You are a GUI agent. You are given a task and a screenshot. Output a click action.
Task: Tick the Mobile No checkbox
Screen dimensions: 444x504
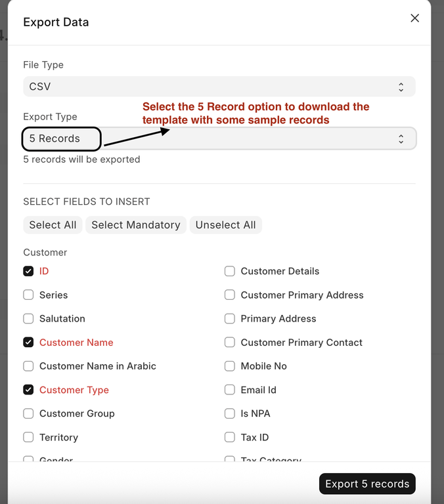point(230,366)
